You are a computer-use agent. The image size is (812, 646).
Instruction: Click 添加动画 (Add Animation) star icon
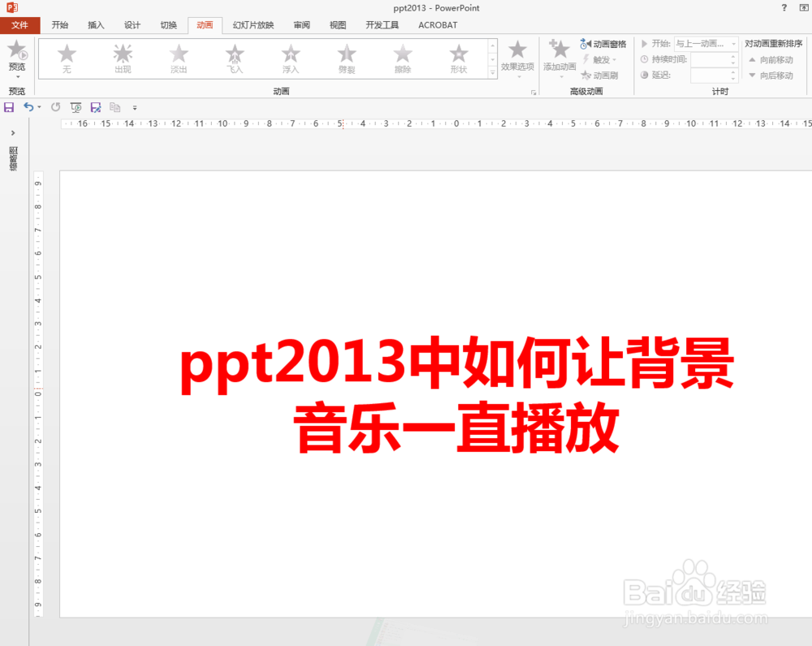pos(559,50)
